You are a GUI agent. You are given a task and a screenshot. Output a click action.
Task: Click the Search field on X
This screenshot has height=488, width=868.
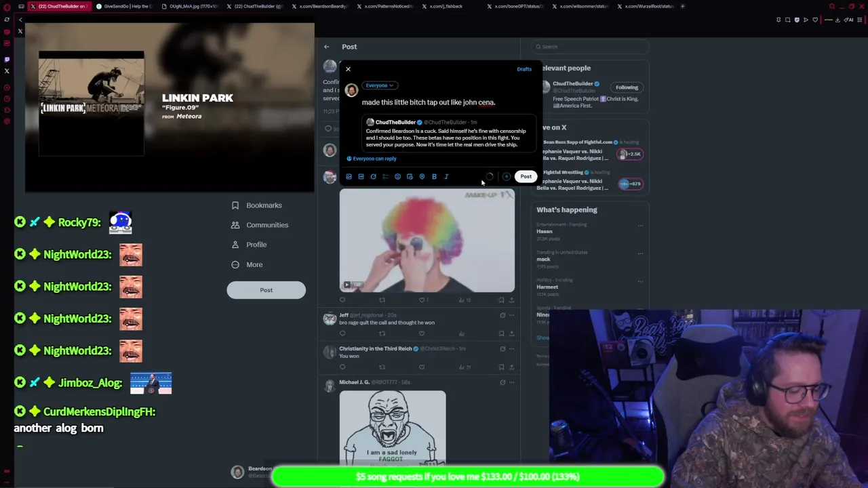590,47
